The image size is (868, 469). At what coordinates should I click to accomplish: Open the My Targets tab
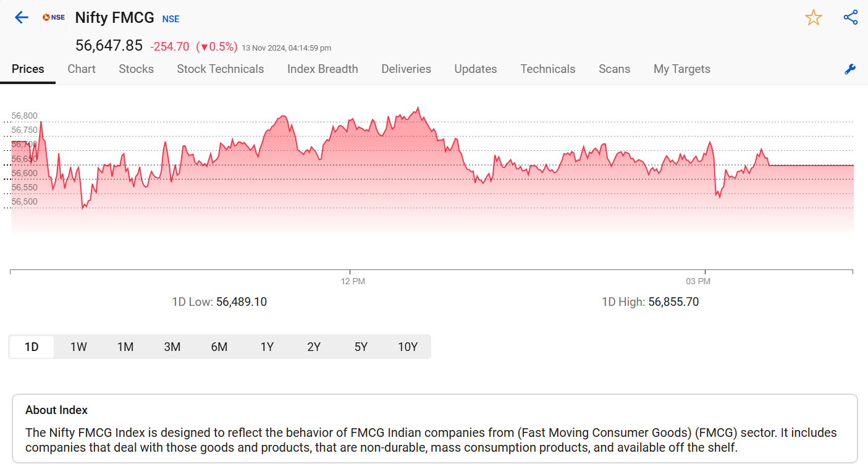682,69
